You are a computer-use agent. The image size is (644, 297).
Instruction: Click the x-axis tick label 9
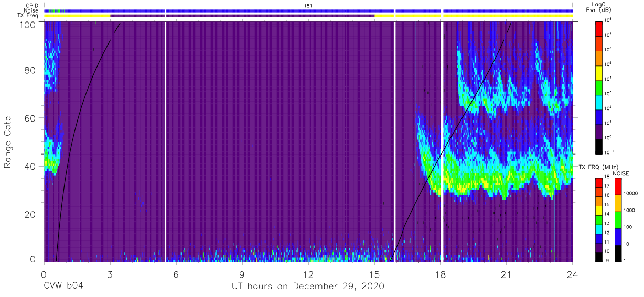[x=242, y=274]
